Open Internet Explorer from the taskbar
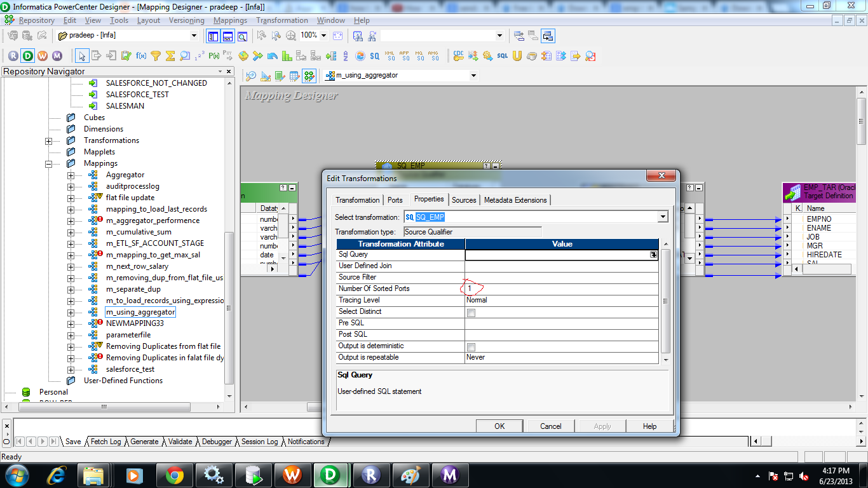This screenshot has height=488, width=868. (57, 475)
